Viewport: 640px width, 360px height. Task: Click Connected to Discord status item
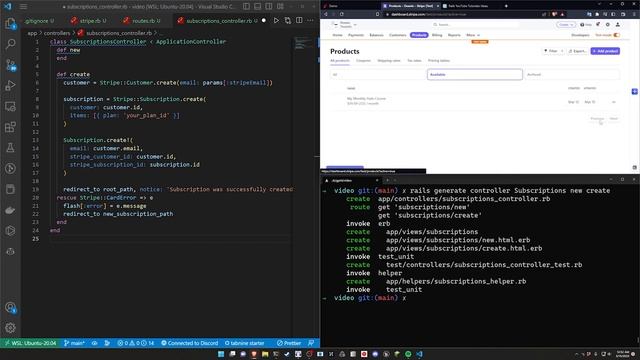pos(189,343)
